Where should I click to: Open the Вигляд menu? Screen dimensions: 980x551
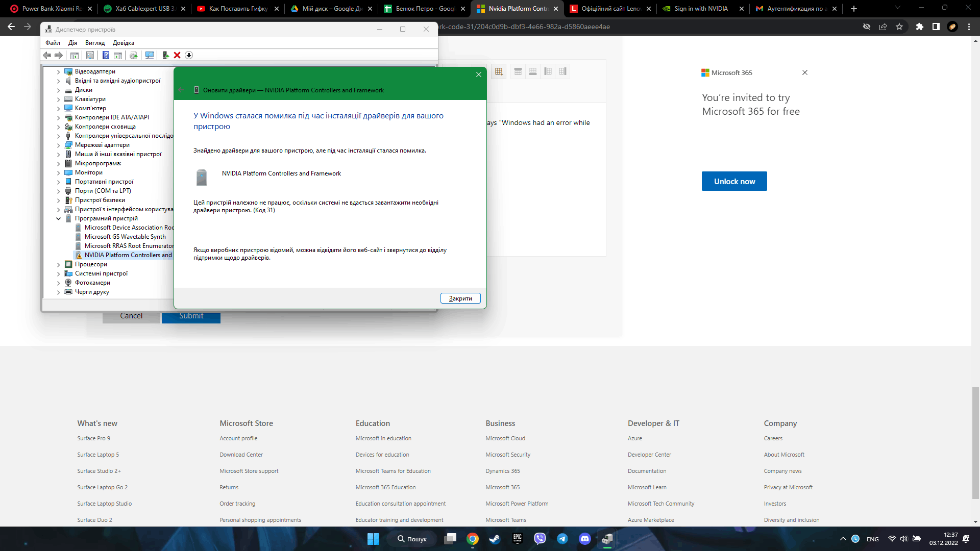(95, 43)
